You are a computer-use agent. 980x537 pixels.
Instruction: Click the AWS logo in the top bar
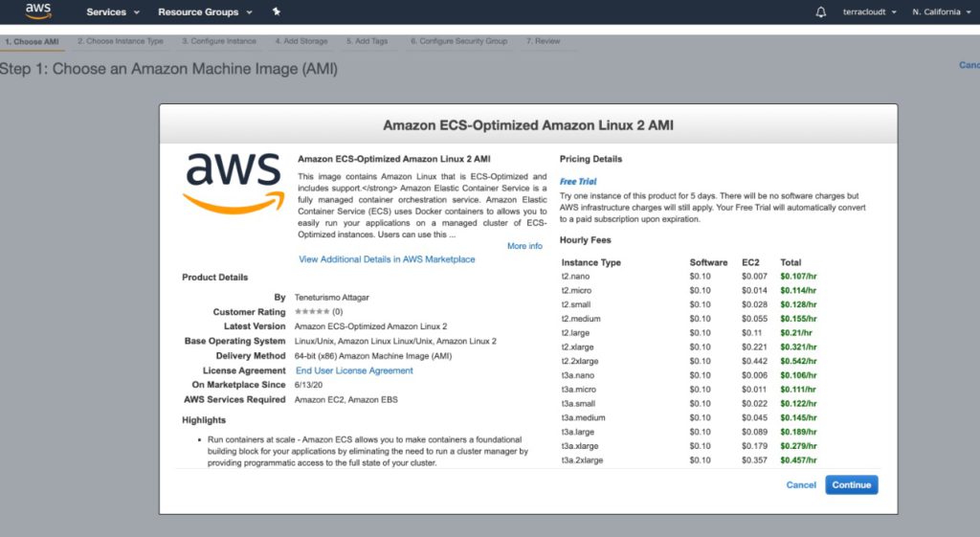pos(37,11)
